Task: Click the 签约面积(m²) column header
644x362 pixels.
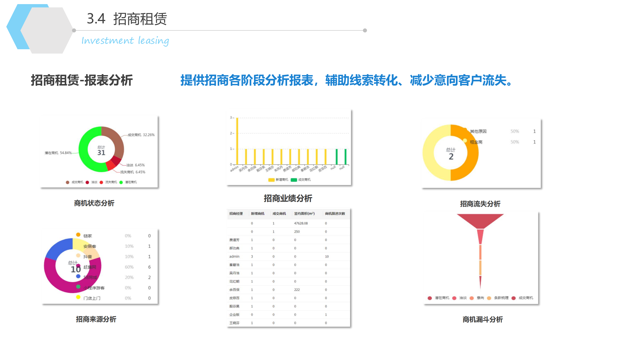Action: (304, 214)
